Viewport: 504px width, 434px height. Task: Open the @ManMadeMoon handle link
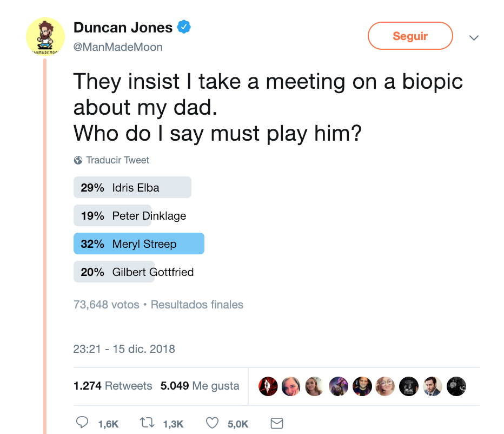pos(118,47)
